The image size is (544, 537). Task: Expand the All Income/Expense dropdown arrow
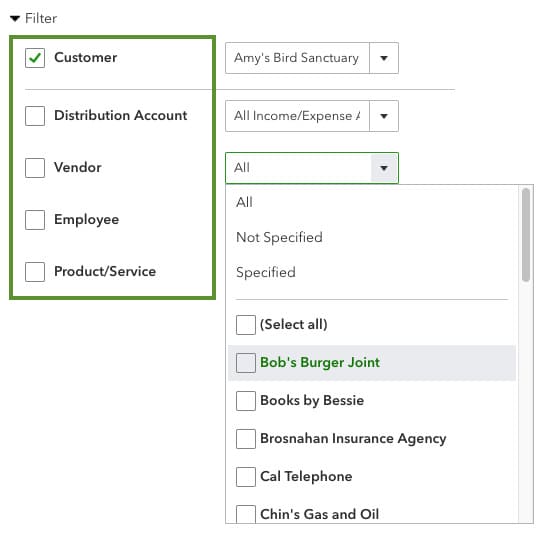click(x=384, y=116)
